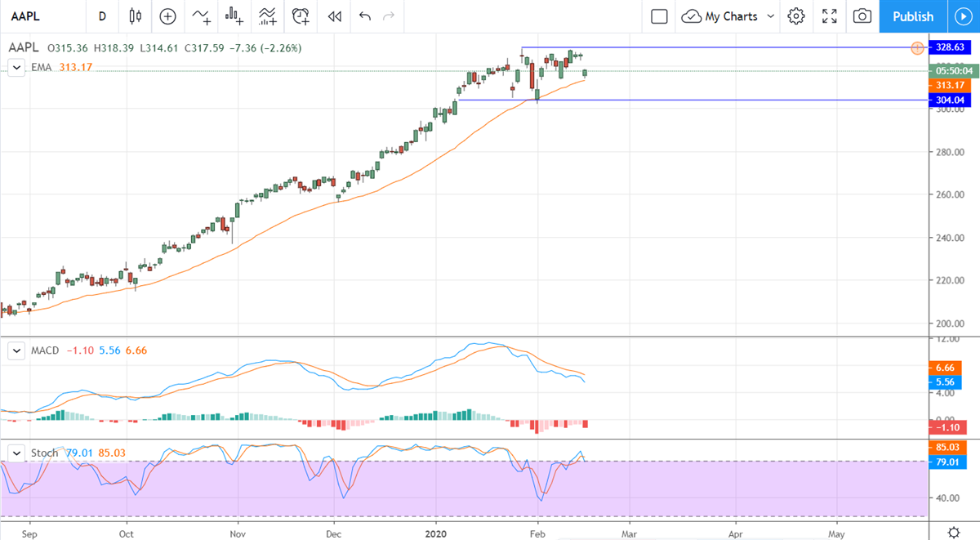Click the My Charts cloud save button
The height and width of the screenshot is (540, 980).
coord(719,16)
